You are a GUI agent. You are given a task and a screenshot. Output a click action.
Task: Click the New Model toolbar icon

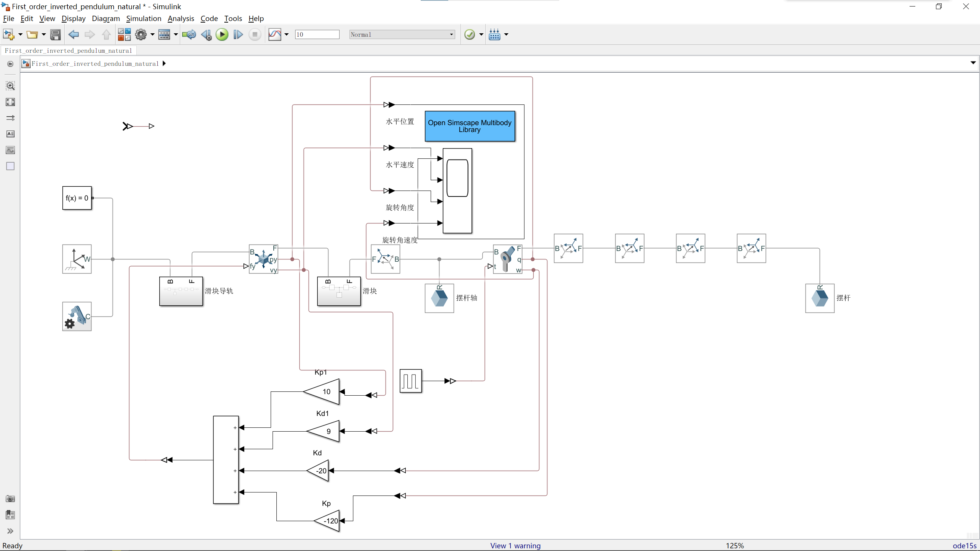tap(8, 34)
